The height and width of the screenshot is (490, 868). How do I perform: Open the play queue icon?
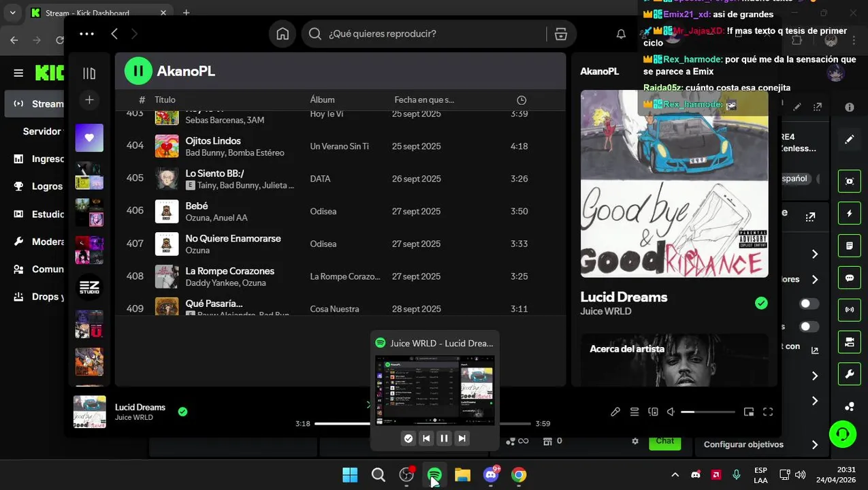634,412
